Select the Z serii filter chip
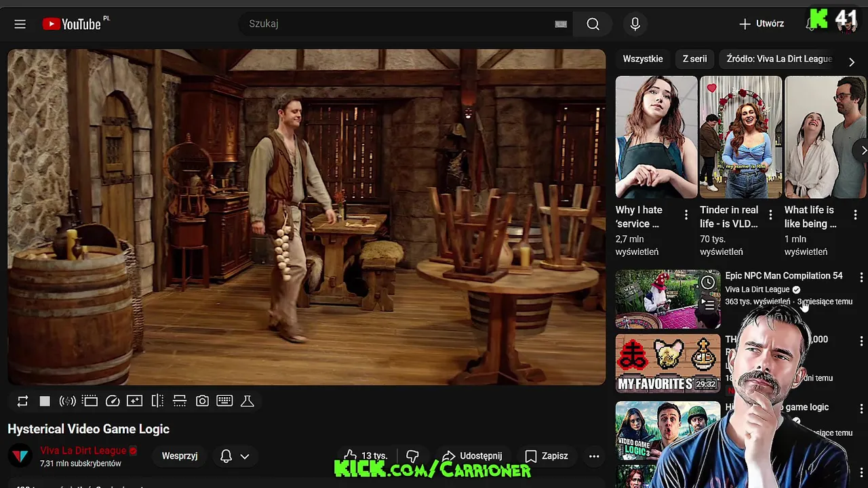This screenshot has width=868, height=488. click(694, 59)
